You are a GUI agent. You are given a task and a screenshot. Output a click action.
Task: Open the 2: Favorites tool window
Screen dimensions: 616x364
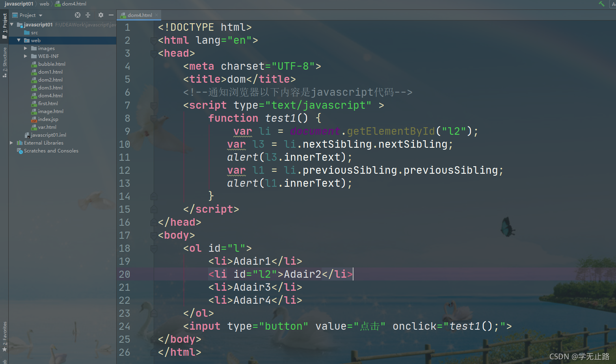pyautogui.click(x=4, y=336)
